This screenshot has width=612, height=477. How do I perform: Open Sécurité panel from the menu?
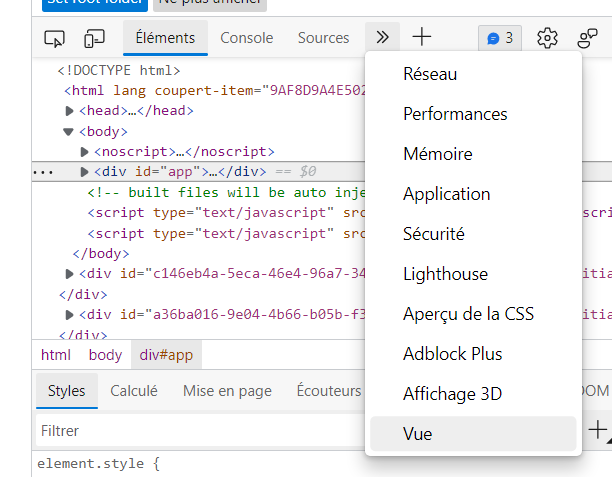tap(473, 234)
